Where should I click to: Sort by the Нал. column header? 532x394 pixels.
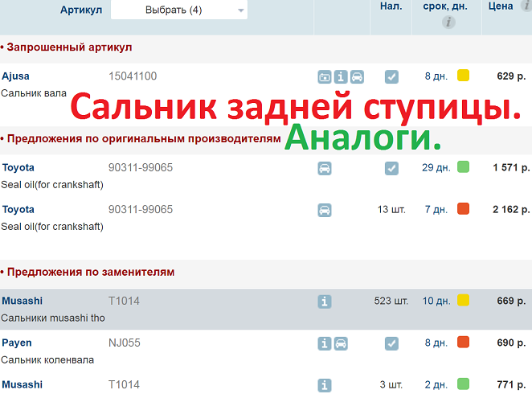[391, 6]
